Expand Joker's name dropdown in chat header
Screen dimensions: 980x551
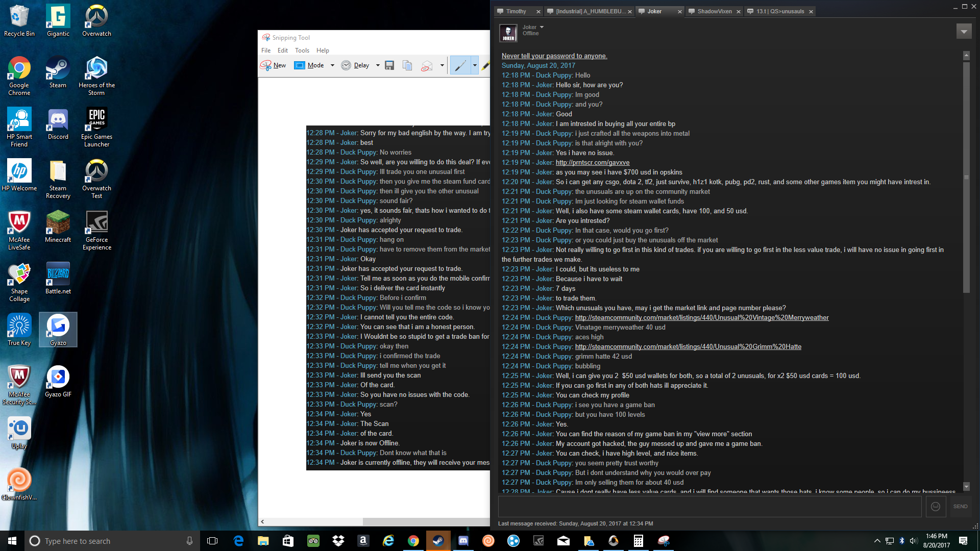pos(542,27)
